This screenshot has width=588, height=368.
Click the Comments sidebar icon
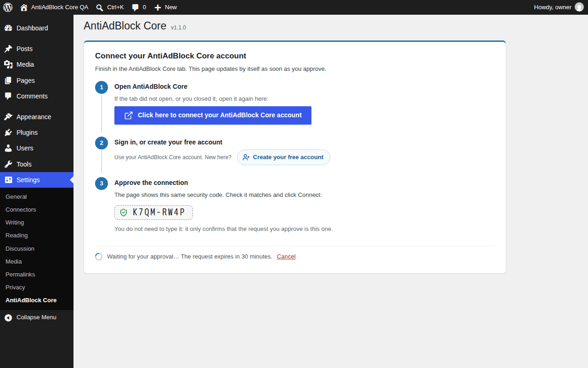click(8, 96)
